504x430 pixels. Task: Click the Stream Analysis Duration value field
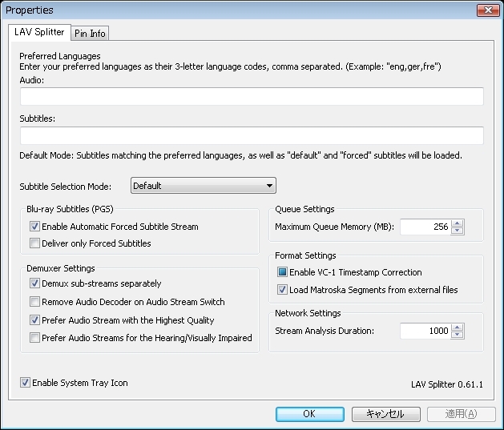(x=425, y=331)
